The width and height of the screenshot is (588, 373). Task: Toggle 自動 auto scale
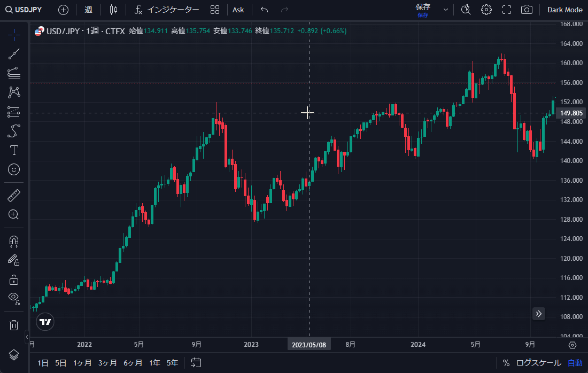(575, 363)
